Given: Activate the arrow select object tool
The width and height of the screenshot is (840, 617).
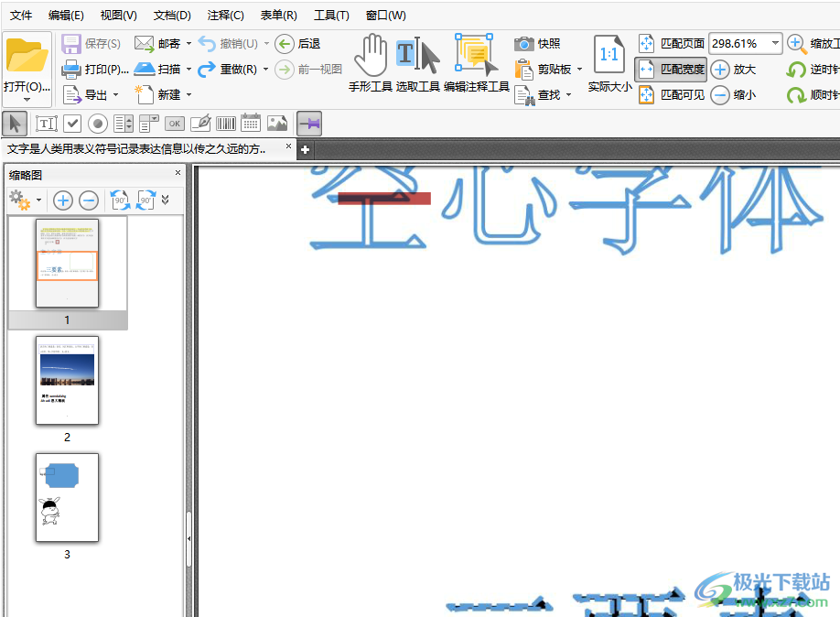Looking at the screenshot, I should pos(15,124).
